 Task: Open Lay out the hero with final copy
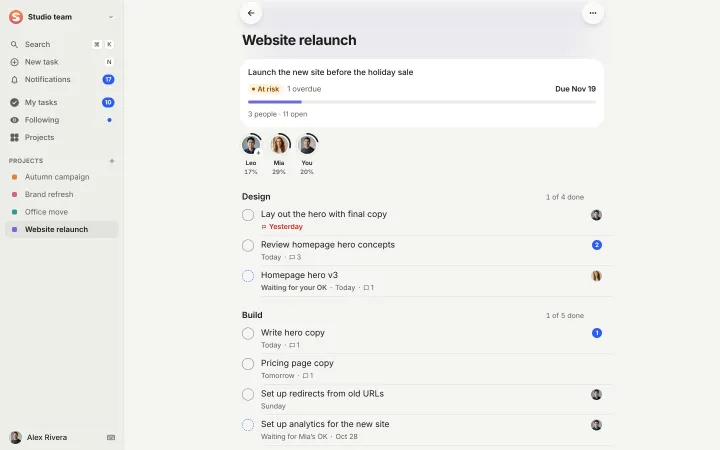coord(324,214)
